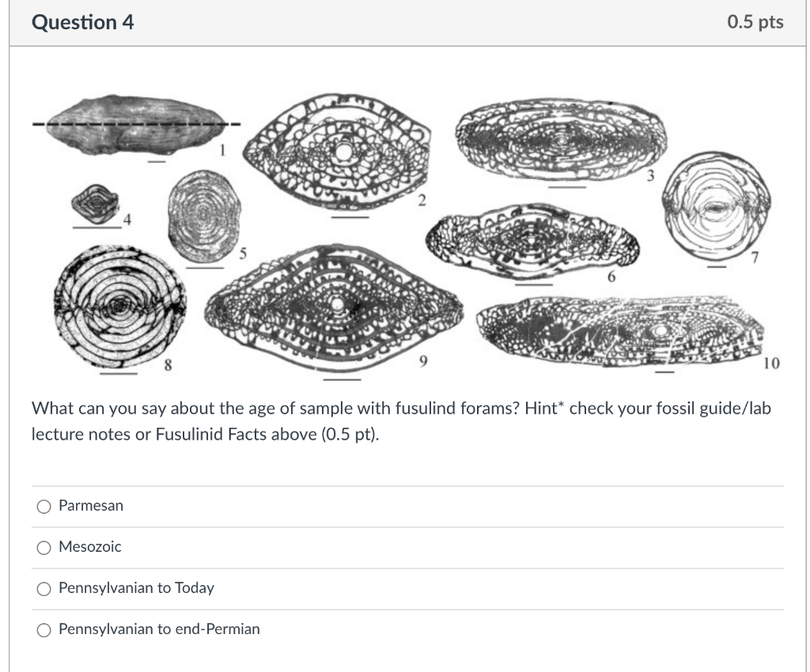Screen dimensions: 810x672
Task: Click fusulinid specimen image number 1
Action: tap(136, 124)
